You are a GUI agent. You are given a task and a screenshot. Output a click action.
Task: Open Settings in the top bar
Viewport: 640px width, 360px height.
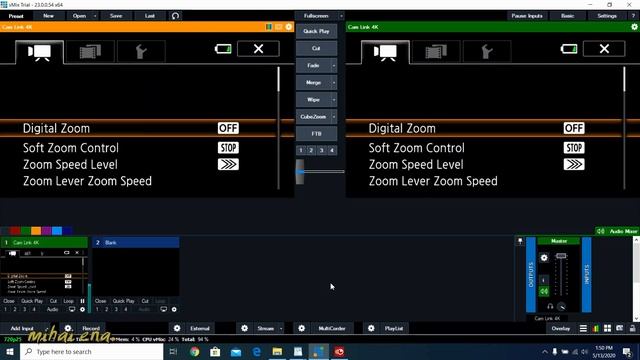coord(607,16)
